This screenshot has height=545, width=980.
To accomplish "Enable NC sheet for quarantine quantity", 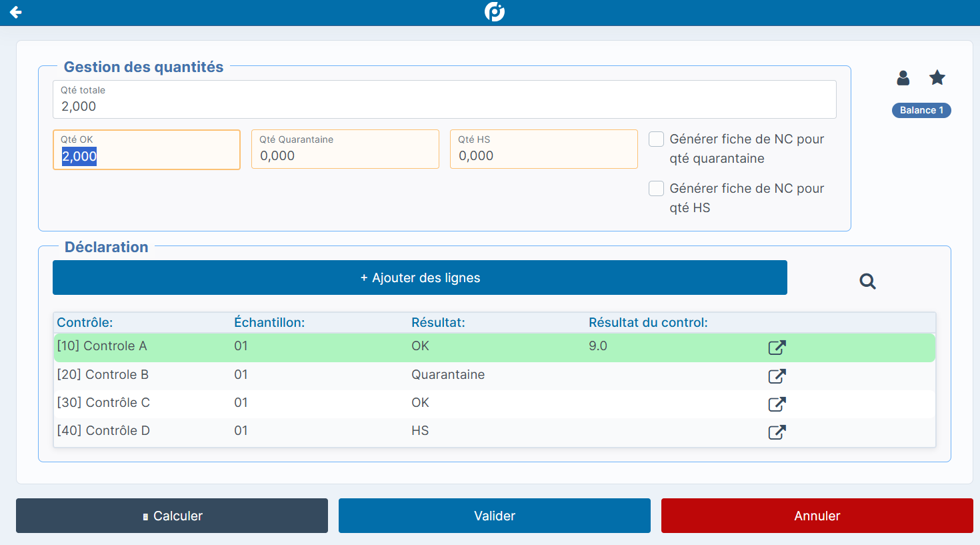I will (657, 139).
